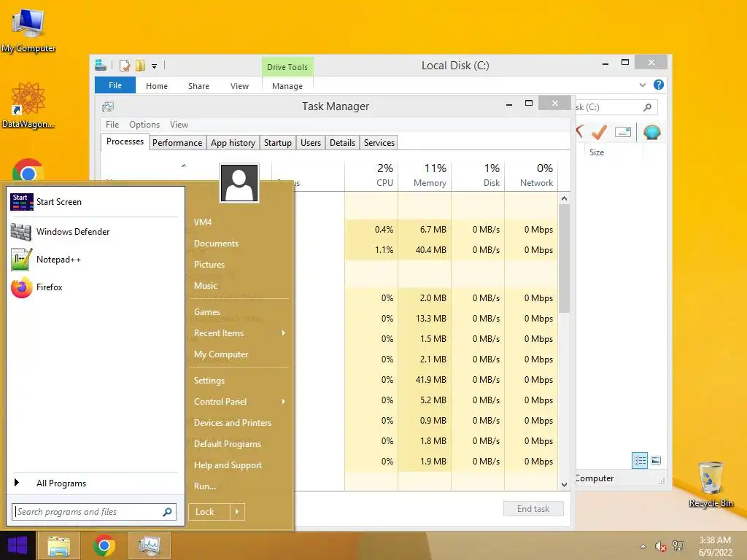The image size is (747, 560).
Task: Open the Explorer quick access toolbar dropdown
Action: [155, 66]
